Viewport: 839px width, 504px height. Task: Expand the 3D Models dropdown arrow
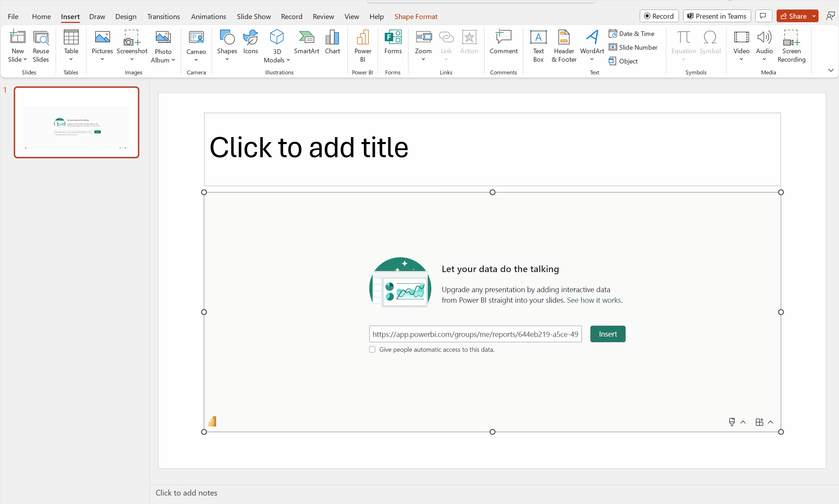tap(286, 61)
